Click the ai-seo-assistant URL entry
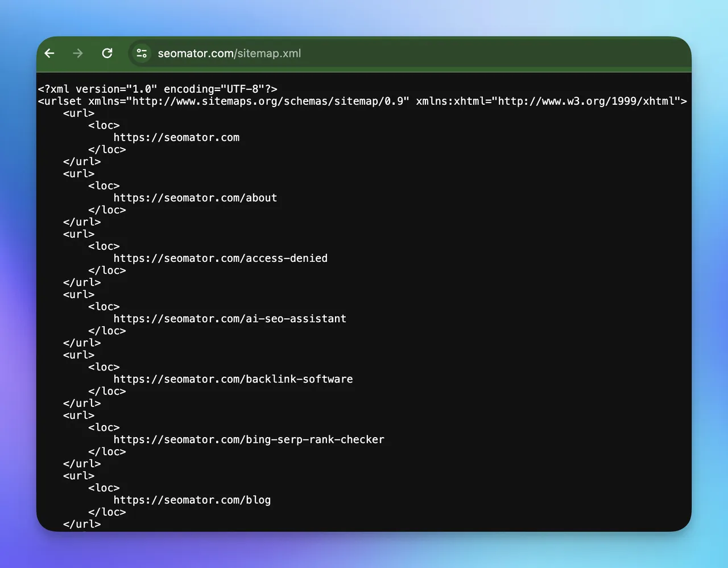728x568 pixels. pyautogui.click(x=230, y=318)
